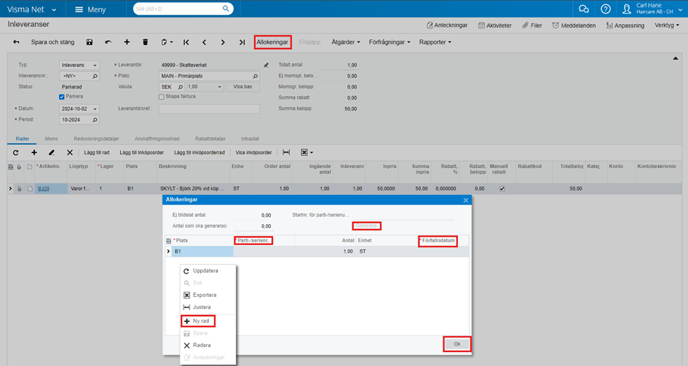Viewport: 688px width, 366px height.
Task: Open the Carl Hane user menu
Action: [653, 9]
